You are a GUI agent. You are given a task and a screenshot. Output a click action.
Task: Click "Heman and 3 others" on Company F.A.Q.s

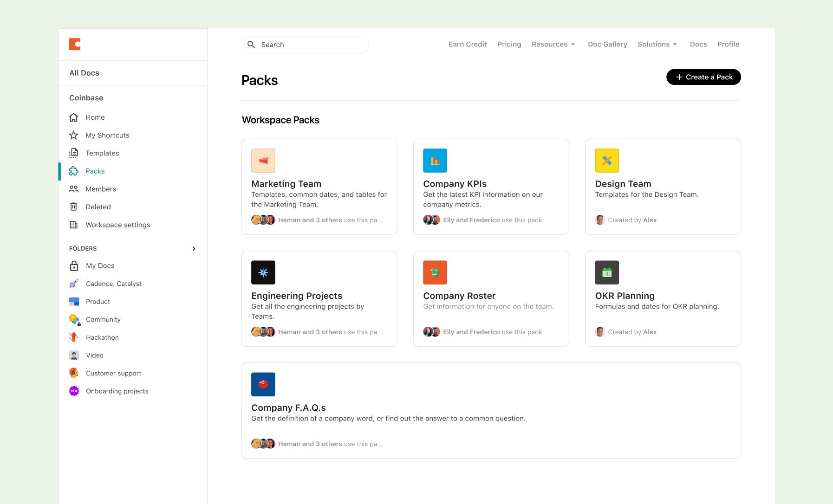coord(310,444)
